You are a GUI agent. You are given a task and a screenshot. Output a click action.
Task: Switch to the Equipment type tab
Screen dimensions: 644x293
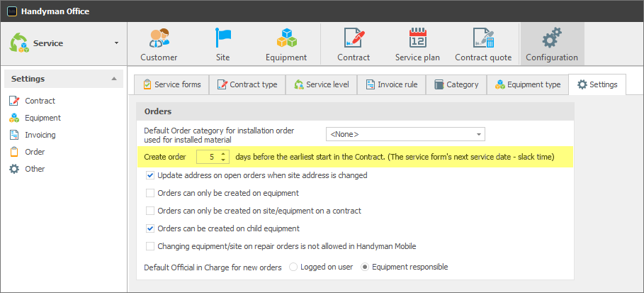click(x=528, y=84)
